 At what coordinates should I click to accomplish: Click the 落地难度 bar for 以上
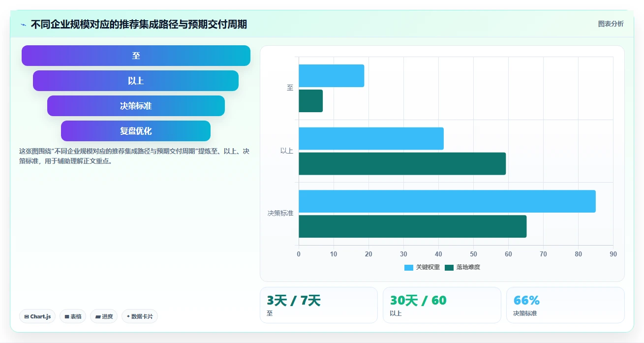tap(402, 164)
